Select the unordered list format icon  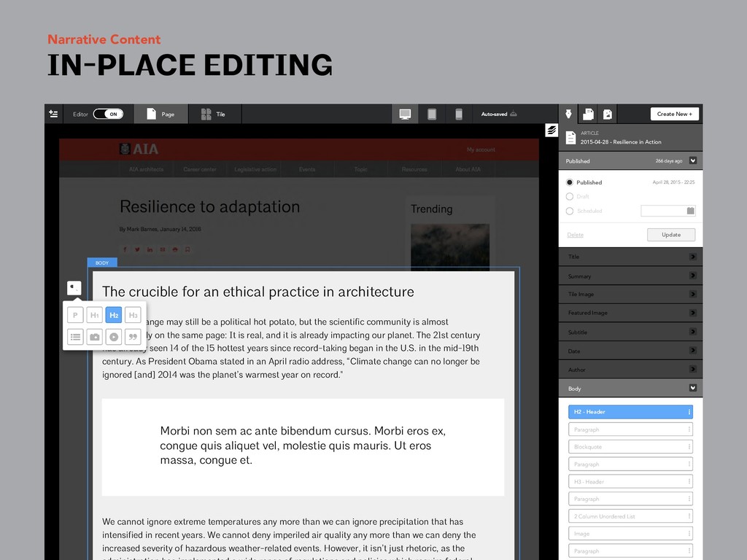pos(74,337)
